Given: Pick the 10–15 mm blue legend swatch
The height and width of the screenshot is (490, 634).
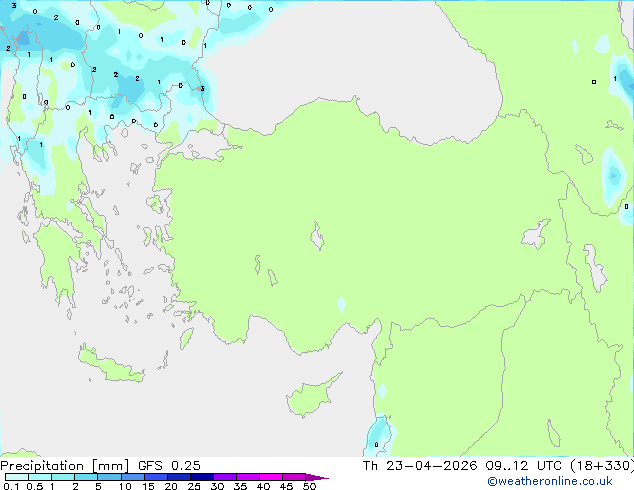Looking at the screenshot, I should tap(132, 477).
